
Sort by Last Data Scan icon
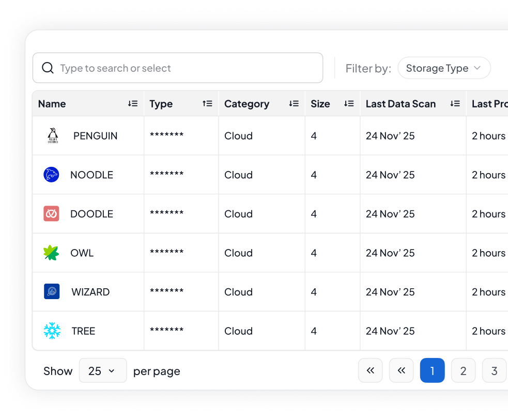pos(455,104)
